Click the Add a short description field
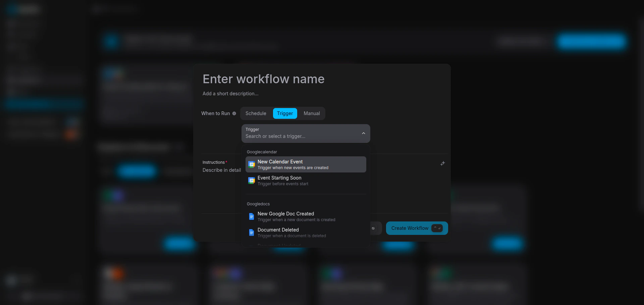Image resolution: width=644 pixels, height=305 pixels. [x=230, y=94]
